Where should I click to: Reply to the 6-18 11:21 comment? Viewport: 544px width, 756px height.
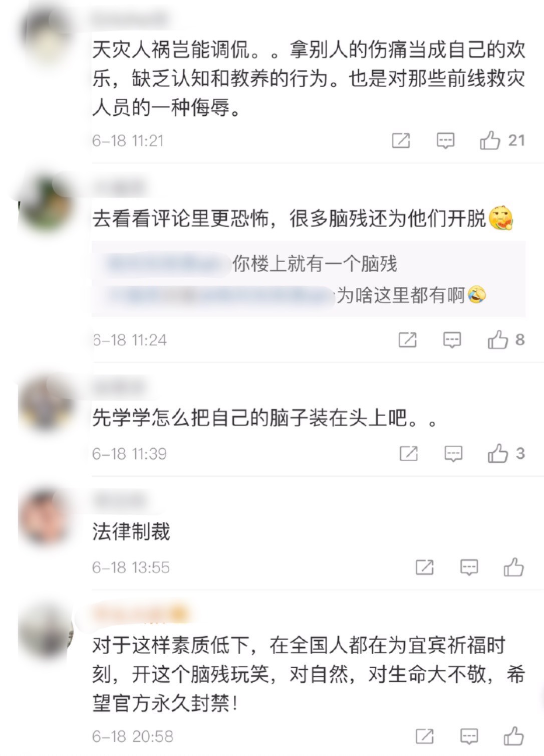tap(445, 141)
